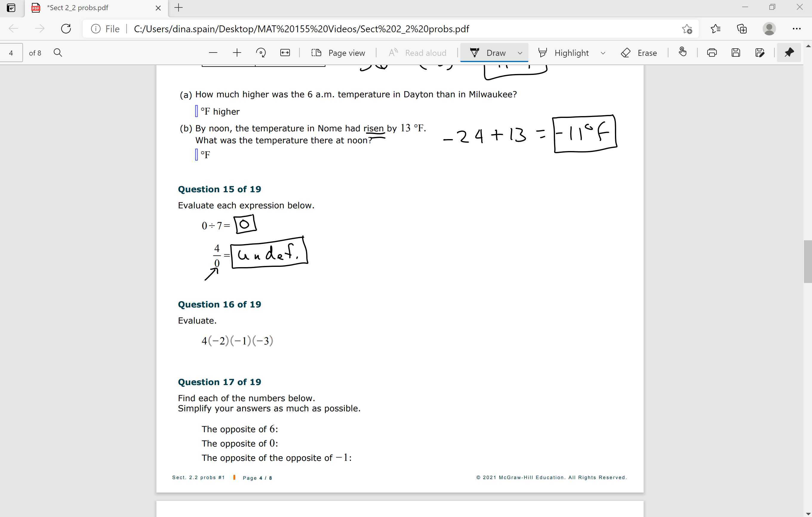This screenshot has width=812, height=517.
Task: Click the page number field showing 4
Action: click(x=11, y=53)
